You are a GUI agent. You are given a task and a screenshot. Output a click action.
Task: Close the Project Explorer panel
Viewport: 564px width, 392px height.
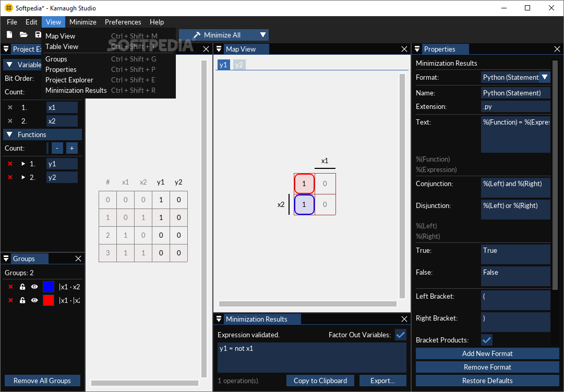point(206,49)
